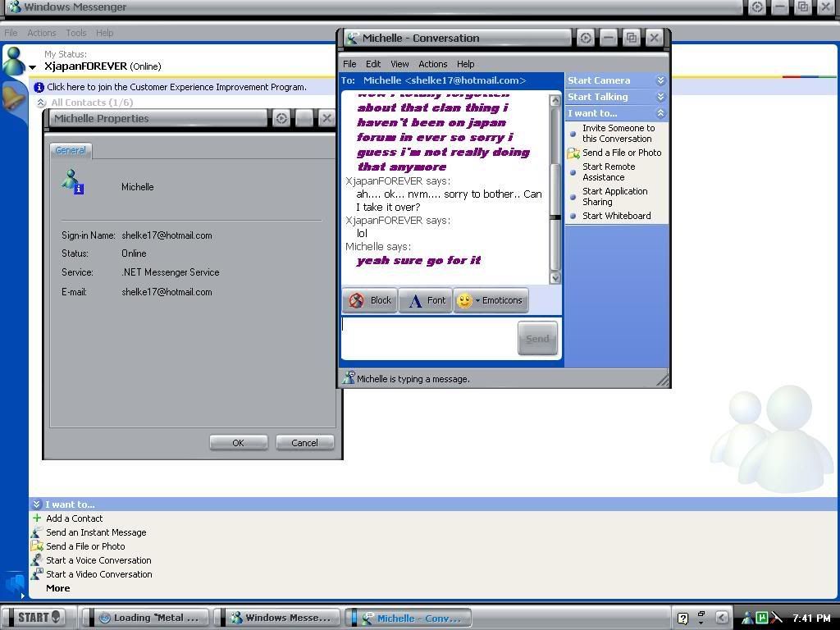Click Invite Someone to this Conversation

619,134
